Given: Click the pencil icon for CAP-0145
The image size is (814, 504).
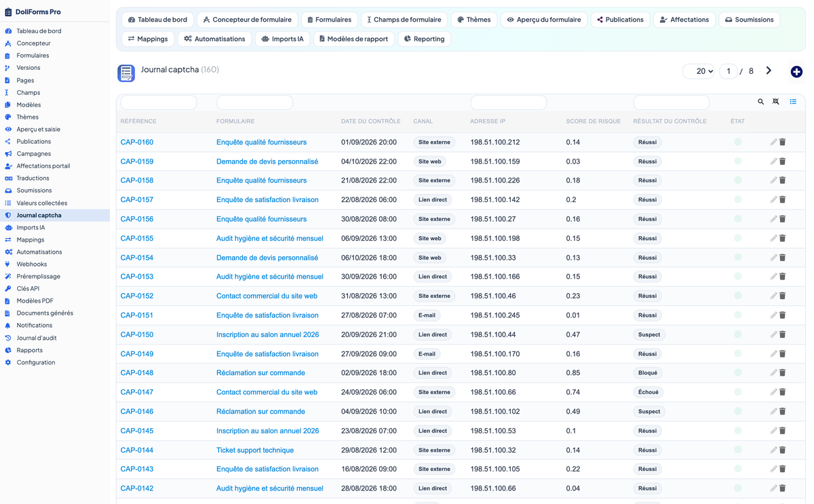Looking at the screenshot, I should coord(773,431).
